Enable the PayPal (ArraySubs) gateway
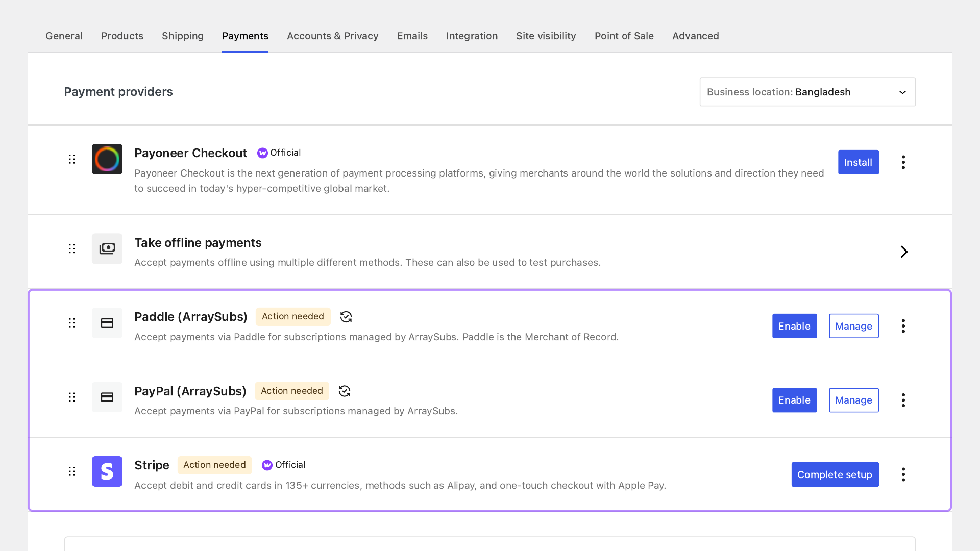Screen dimensions: 980x551 click(794, 400)
